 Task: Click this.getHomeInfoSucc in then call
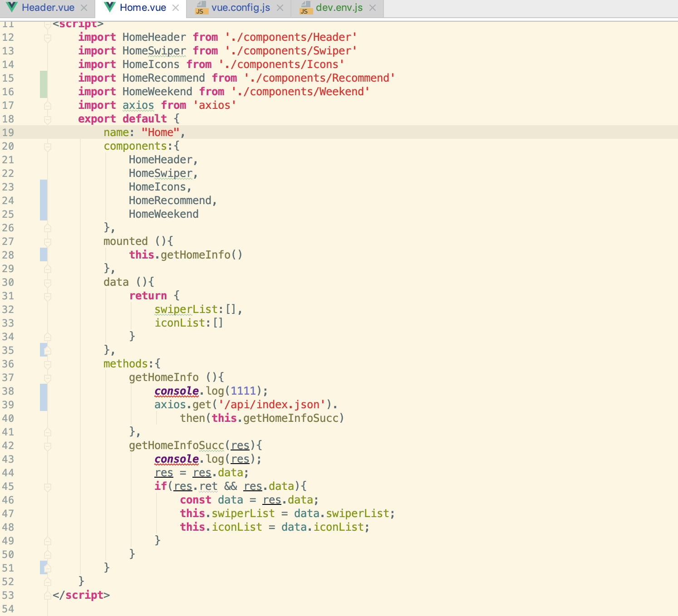click(x=275, y=418)
